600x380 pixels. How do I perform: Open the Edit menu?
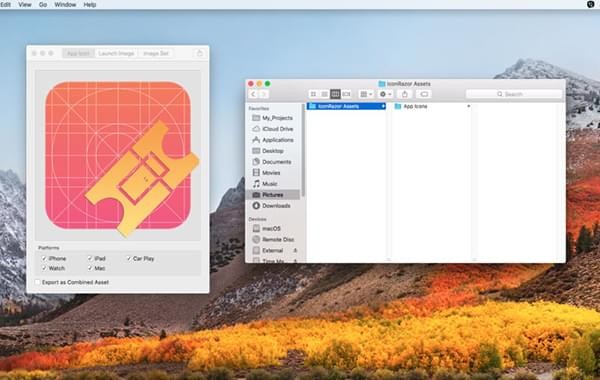coord(5,5)
